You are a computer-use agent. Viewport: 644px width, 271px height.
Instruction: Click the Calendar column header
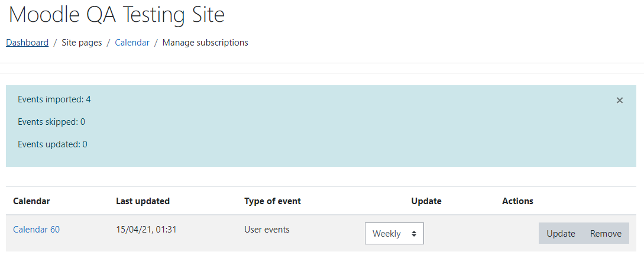[x=31, y=201]
